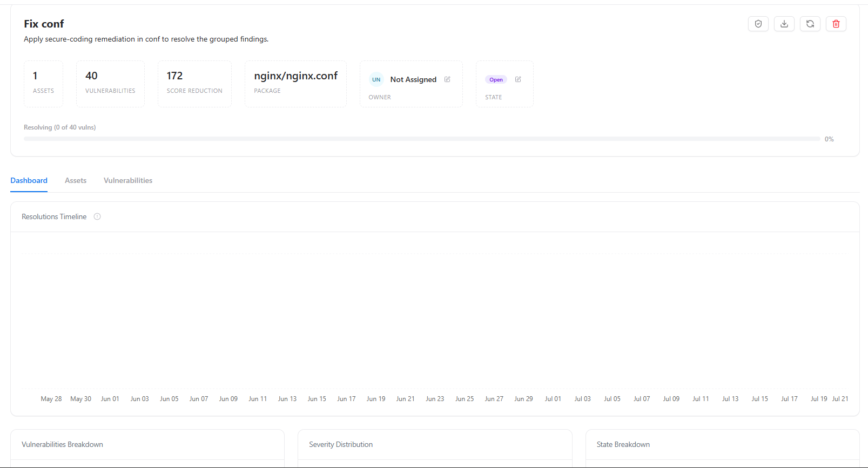Open the Assets tab
The width and height of the screenshot is (868, 468).
tap(76, 180)
